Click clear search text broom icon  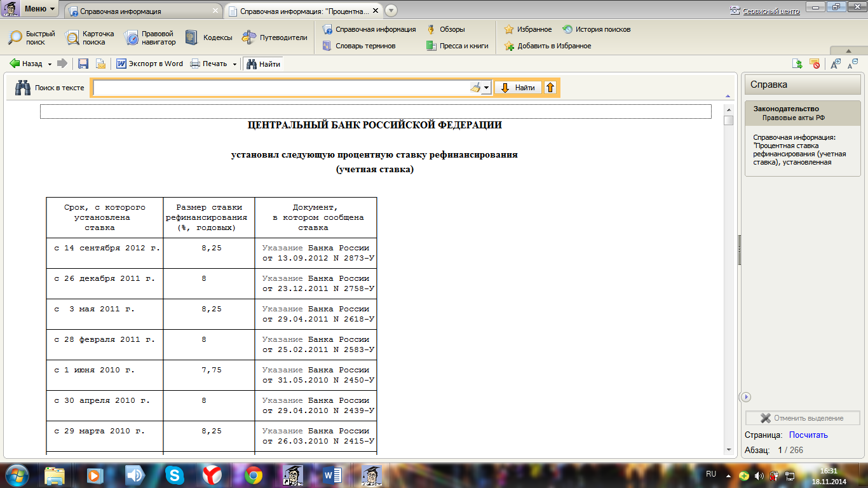[x=475, y=88]
